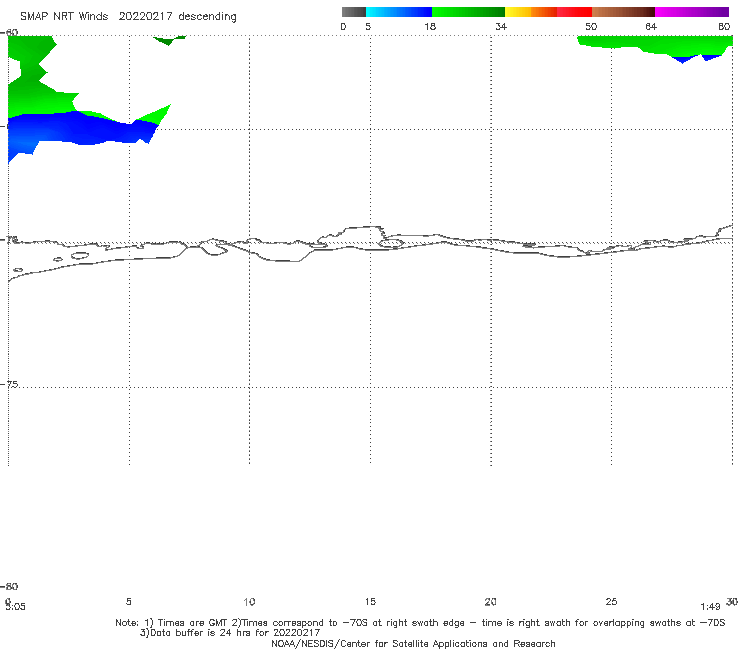The image size is (740, 650).
Task: Click the NOAA/NESDIS credit line
Action: coord(413,643)
